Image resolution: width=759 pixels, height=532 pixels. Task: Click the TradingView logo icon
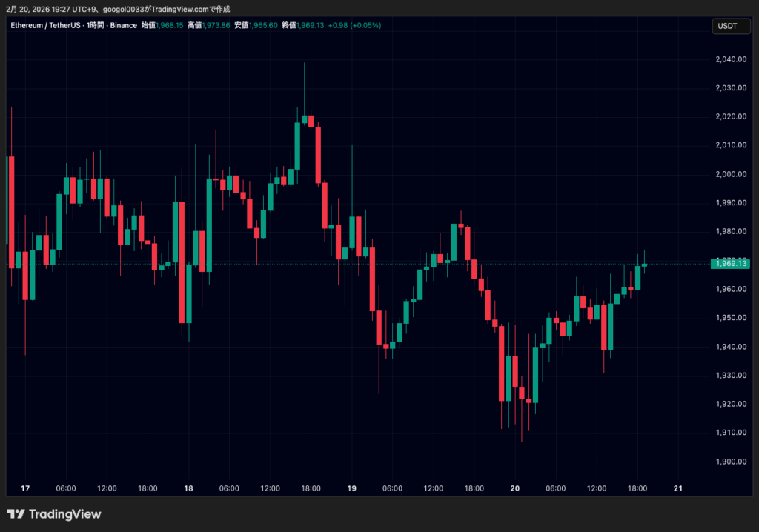tap(16, 514)
